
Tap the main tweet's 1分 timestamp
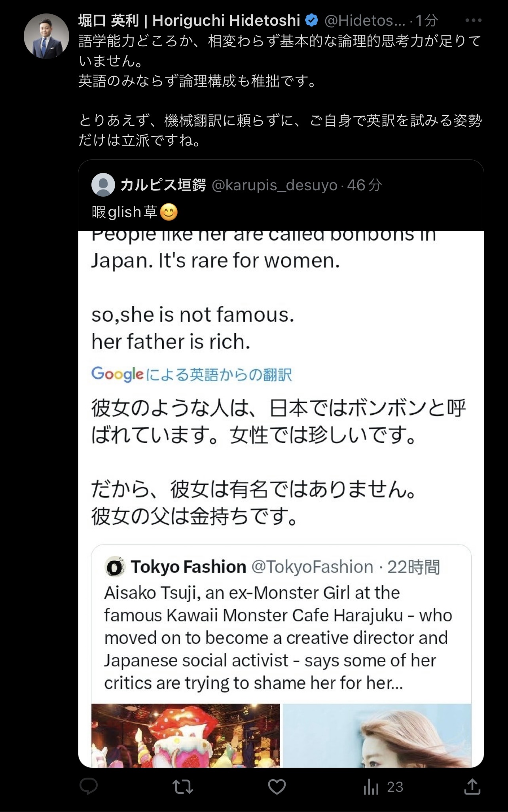(x=427, y=20)
